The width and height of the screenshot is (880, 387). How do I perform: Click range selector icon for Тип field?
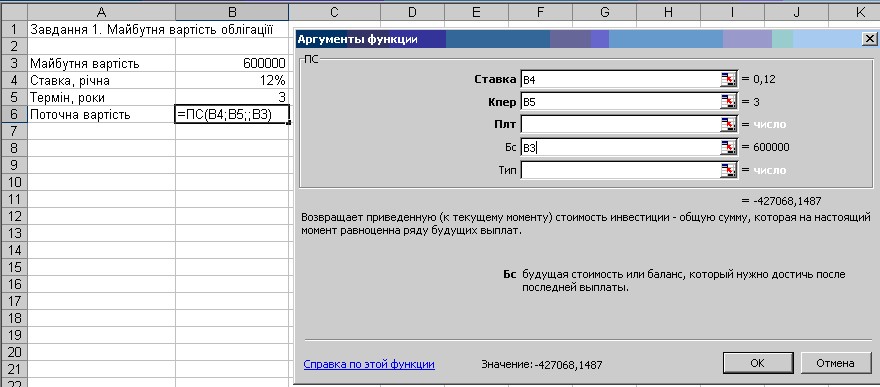click(x=728, y=170)
